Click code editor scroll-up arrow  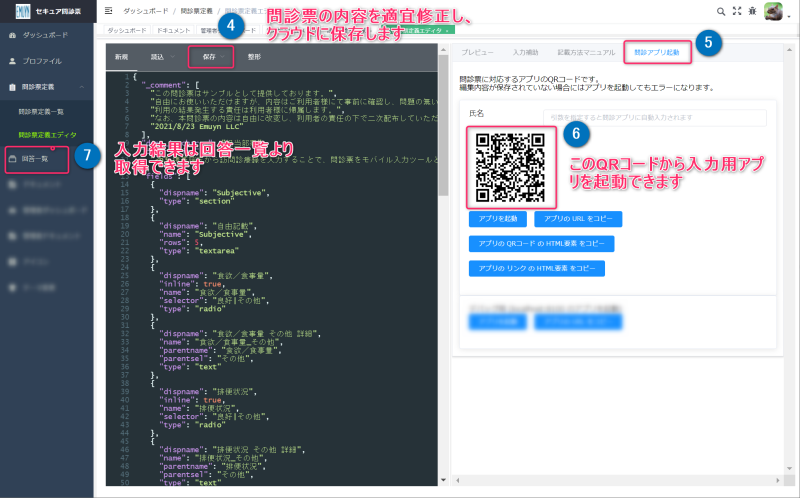tap(443, 49)
